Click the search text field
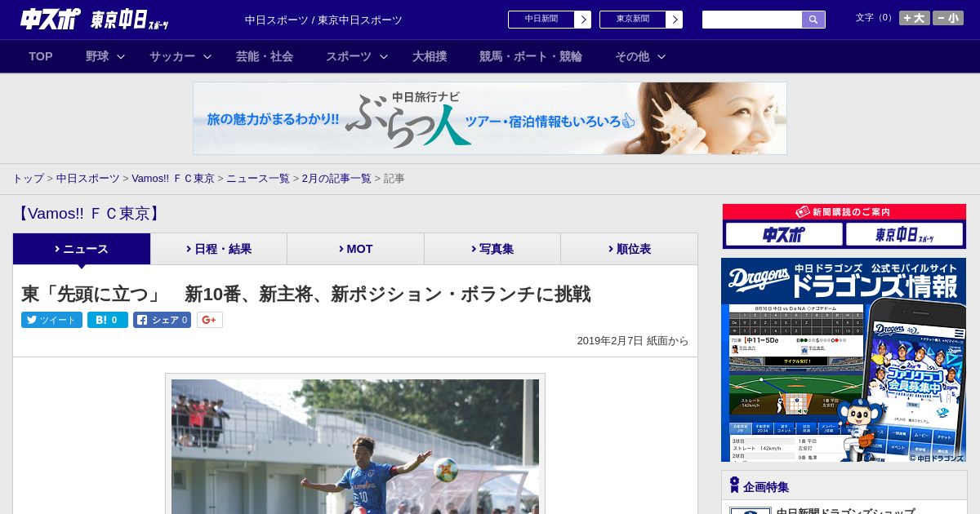Screen dimensions: 980x514 [x=752, y=20]
